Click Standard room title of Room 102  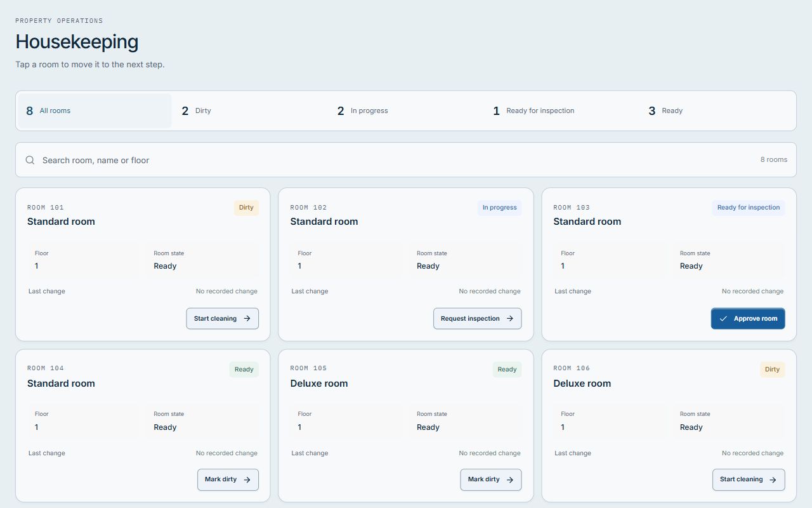324,222
